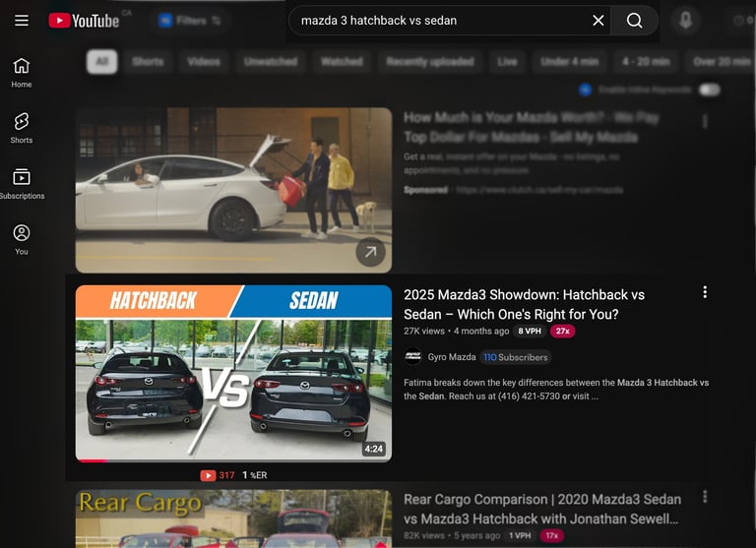Click 27K views text
756x548 pixels.
tap(424, 332)
